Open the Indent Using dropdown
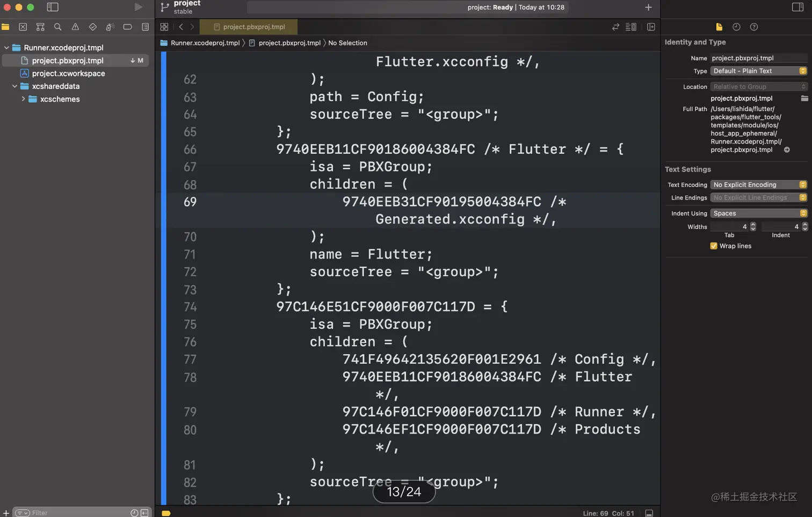Viewport: 812px width, 517px height. pos(758,213)
